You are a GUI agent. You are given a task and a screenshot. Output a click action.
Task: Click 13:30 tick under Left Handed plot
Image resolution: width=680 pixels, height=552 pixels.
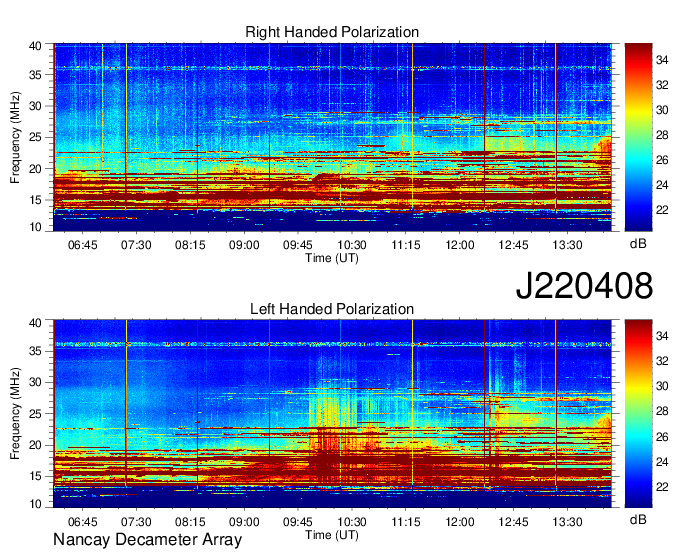pos(567,522)
